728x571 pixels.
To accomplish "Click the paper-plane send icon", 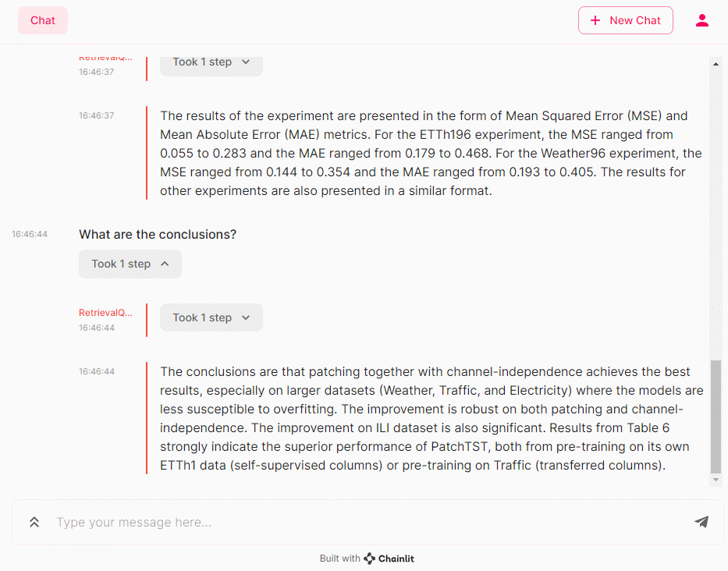I will (x=701, y=522).
